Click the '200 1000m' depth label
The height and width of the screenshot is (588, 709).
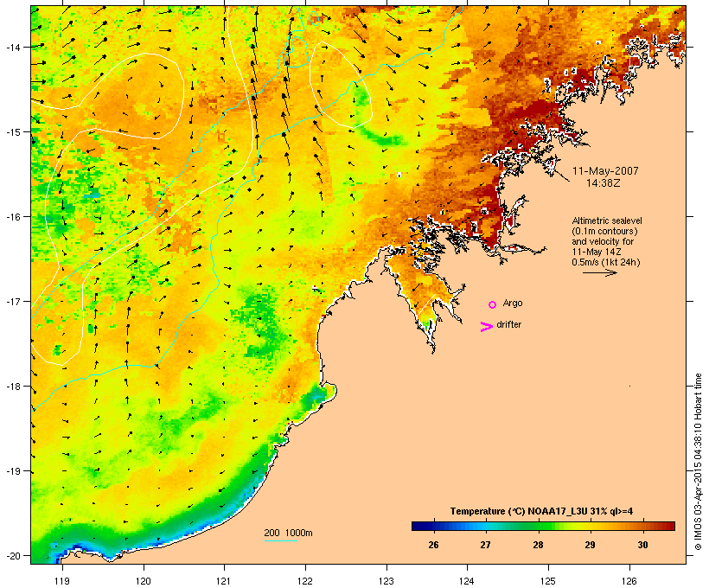click(x=288, y=533)
